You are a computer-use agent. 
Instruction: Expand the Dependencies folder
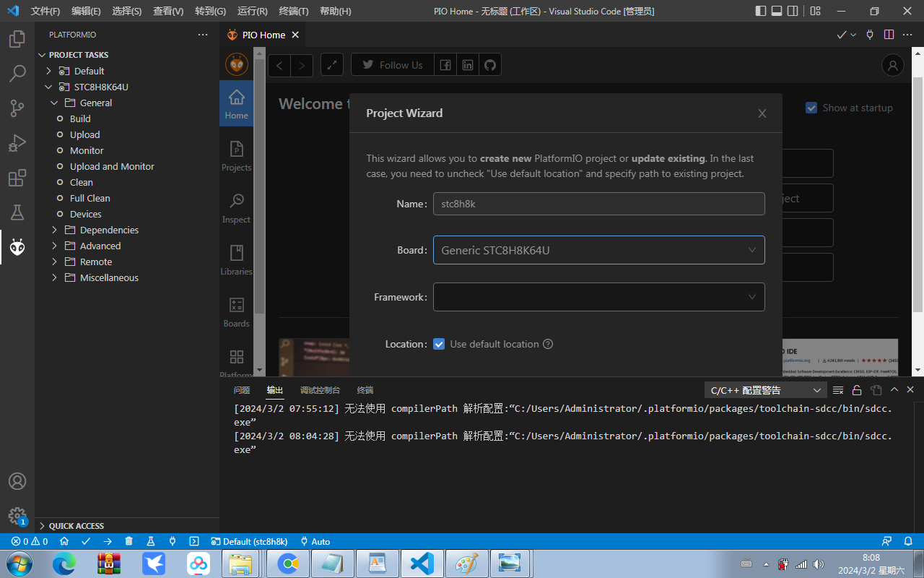pos(54,230)
